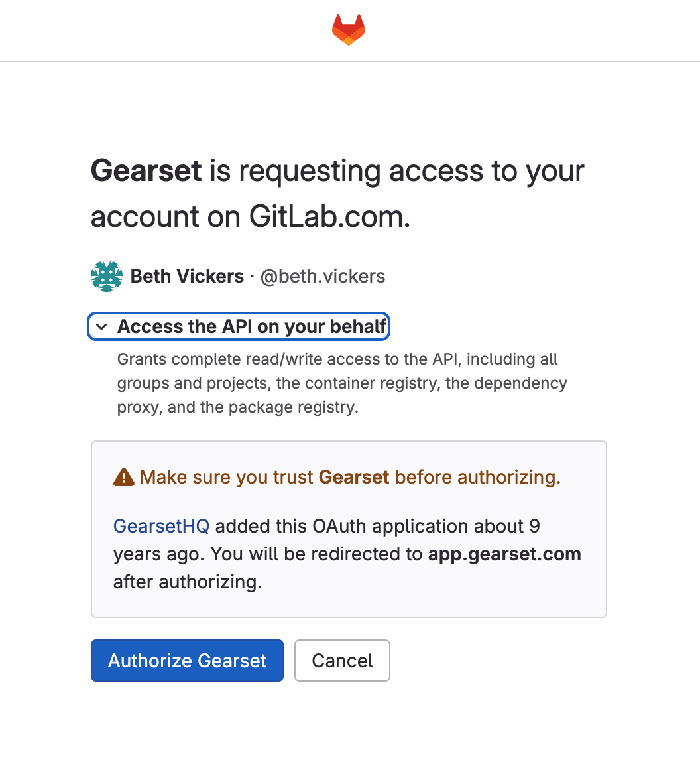Click the app.gearset.com redirect address
Screen dimensions: 700x774
504,554
